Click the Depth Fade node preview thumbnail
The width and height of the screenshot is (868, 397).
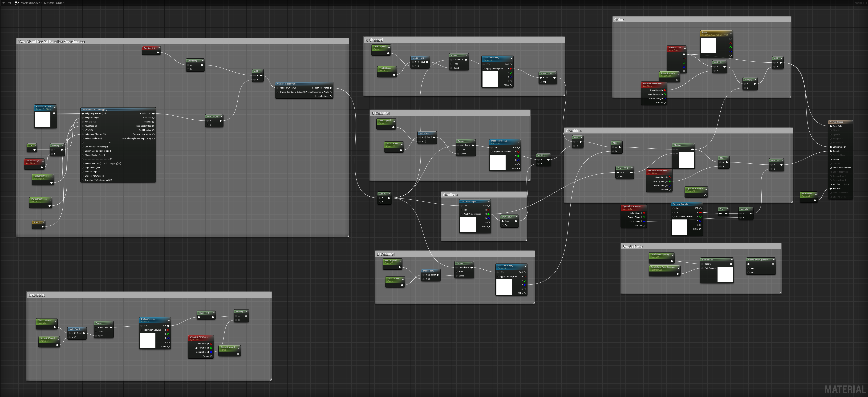(x=725, y=274)
